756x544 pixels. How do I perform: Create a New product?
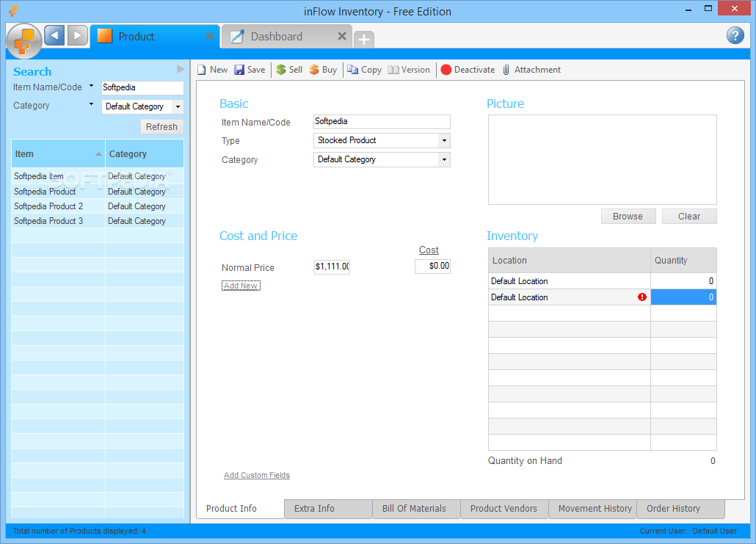tap(213, 70)
